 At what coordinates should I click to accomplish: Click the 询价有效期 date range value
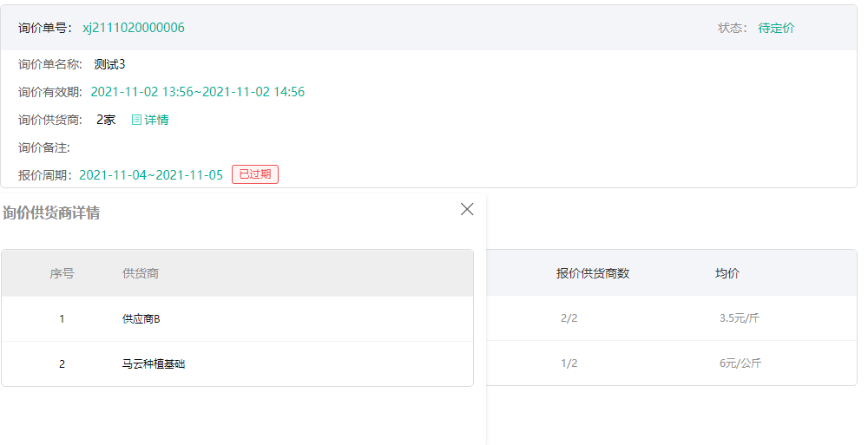tap(198, 92)
